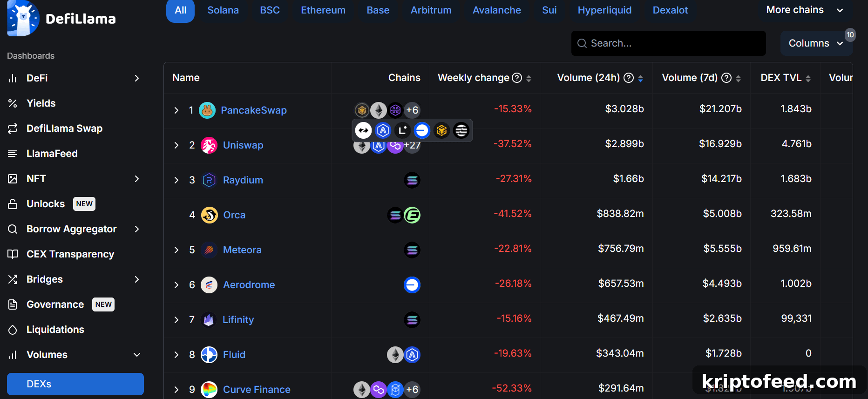Click the PancakeSwap logo icon

tap(207, 110)
